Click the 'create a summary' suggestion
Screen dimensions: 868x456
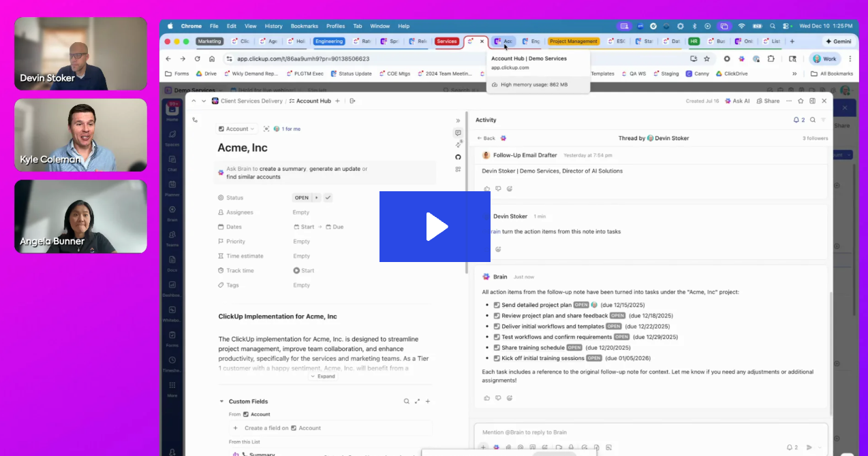point(283,169)
